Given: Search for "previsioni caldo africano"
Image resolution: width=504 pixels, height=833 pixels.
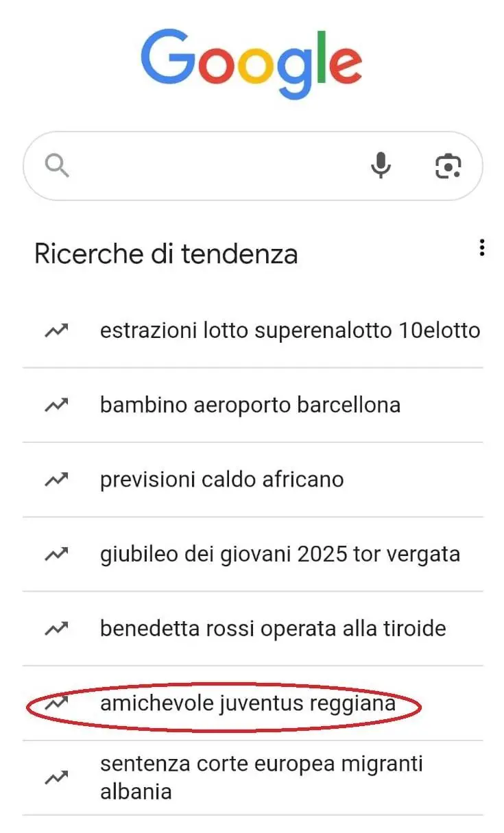Looking at the screenshot, I should pyautogui.click(x=221, y=479).
